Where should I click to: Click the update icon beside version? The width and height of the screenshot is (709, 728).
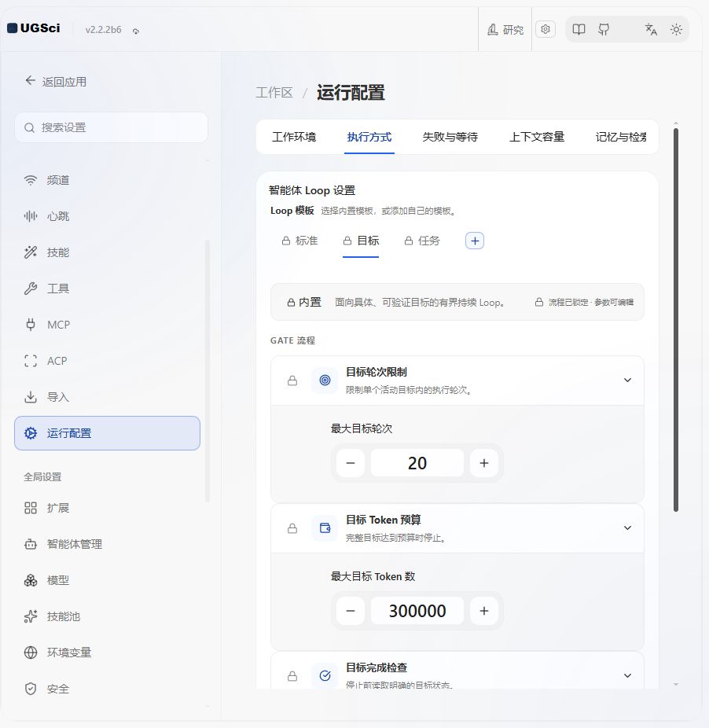(x=136, y=31)
